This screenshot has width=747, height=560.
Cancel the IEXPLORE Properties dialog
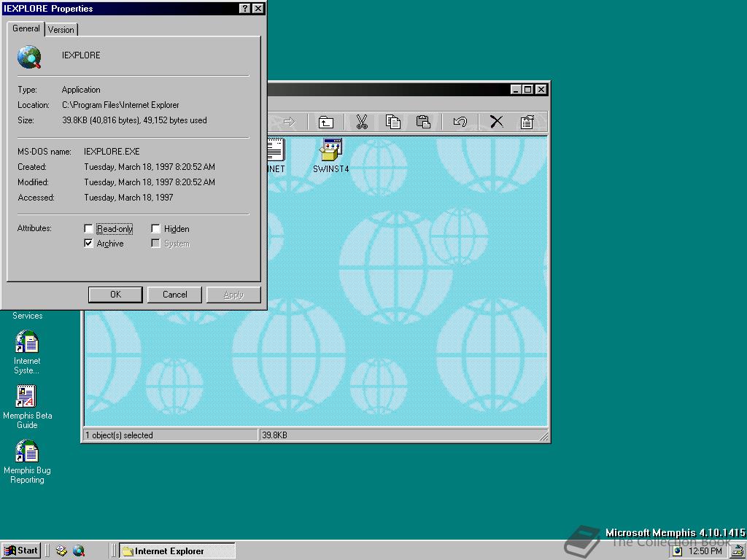[174, 295]
